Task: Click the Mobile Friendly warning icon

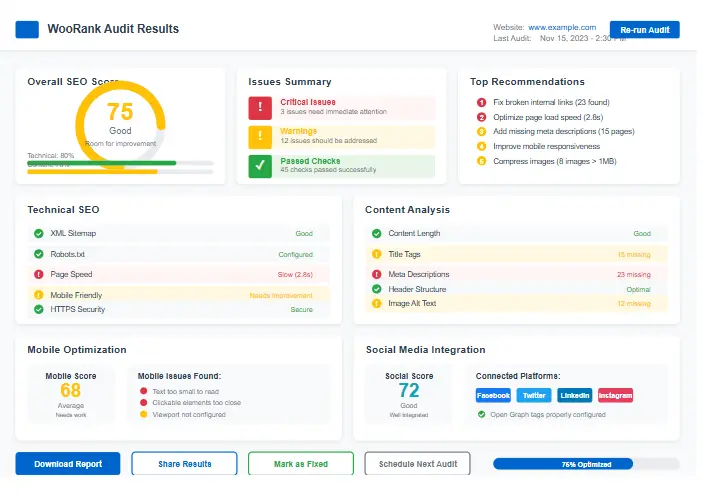Action: [39, 295]
